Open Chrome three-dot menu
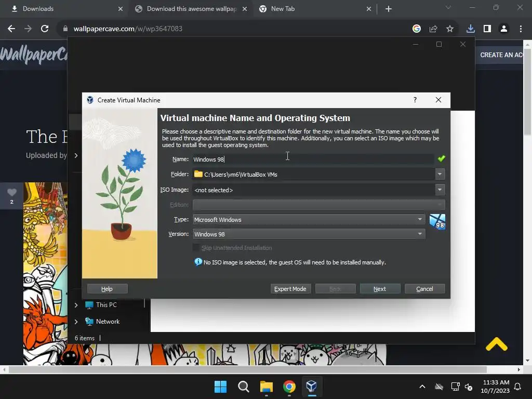532x399 pixels. tap(521, 29)
